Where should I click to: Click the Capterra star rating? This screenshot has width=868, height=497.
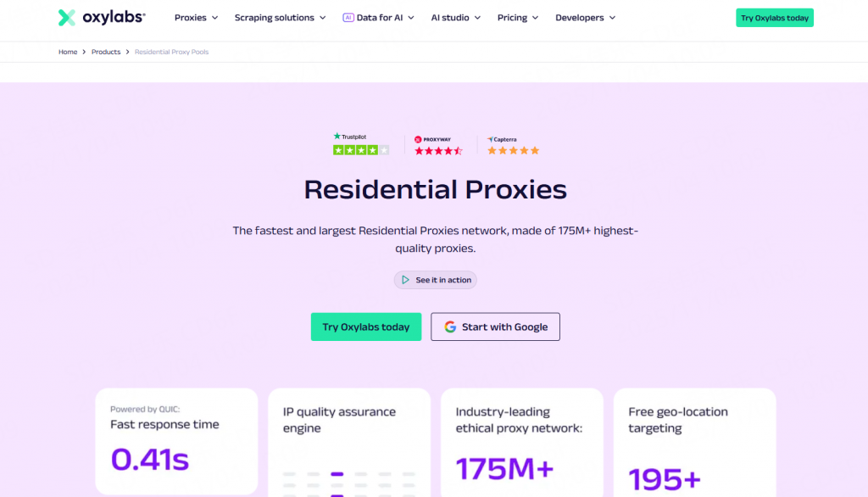click(x=512, y=150)
